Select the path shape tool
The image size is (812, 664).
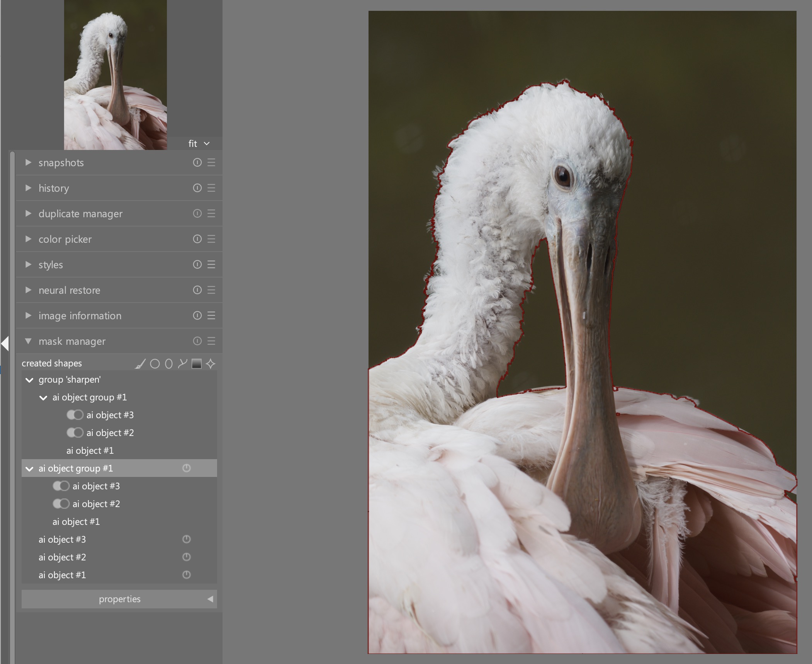pos(182,364)
